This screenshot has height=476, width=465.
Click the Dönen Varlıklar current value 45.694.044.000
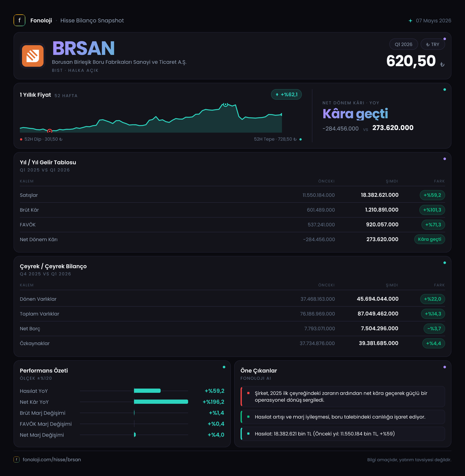377,299
